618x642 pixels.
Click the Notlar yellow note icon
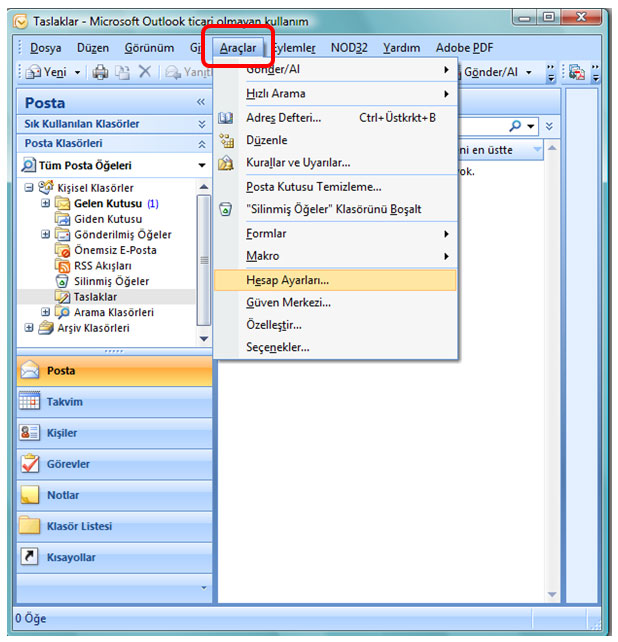point(29,495)
